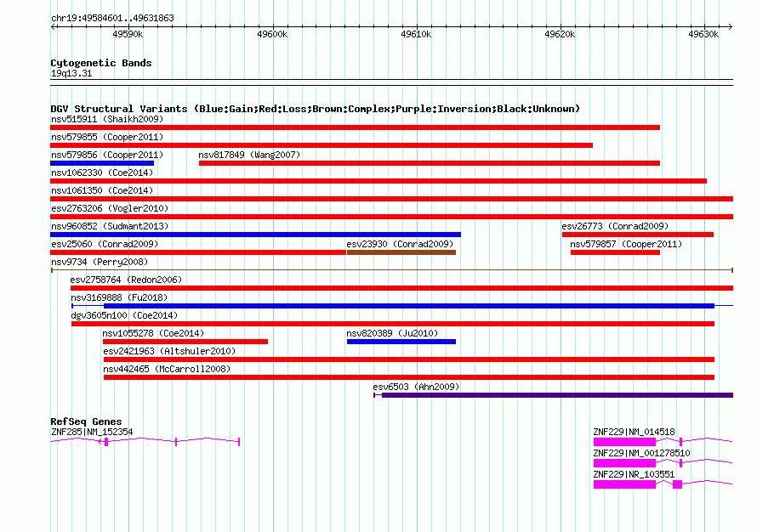Click the DGV Structural Variants track title
Screen dimensions: 757x532
315,109
